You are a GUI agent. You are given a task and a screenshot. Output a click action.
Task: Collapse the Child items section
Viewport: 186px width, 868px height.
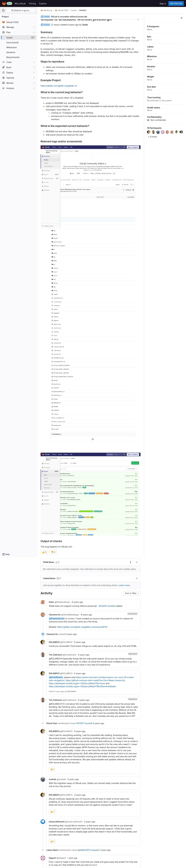[x=137, y=562]
